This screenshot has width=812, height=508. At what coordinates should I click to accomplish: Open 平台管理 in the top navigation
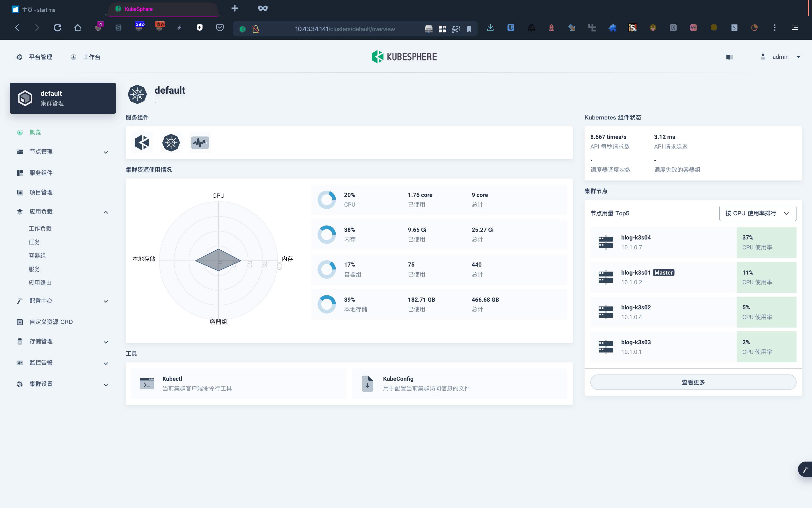35,57
